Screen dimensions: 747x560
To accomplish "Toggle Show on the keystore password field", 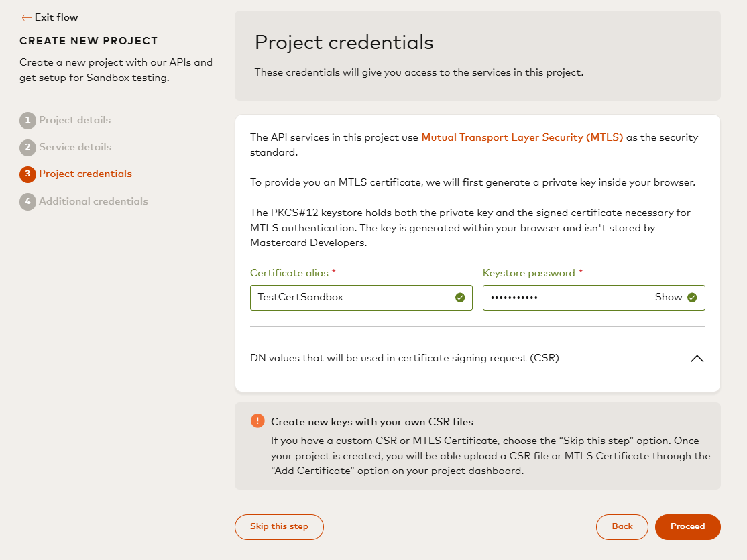I will click(669, 297).
